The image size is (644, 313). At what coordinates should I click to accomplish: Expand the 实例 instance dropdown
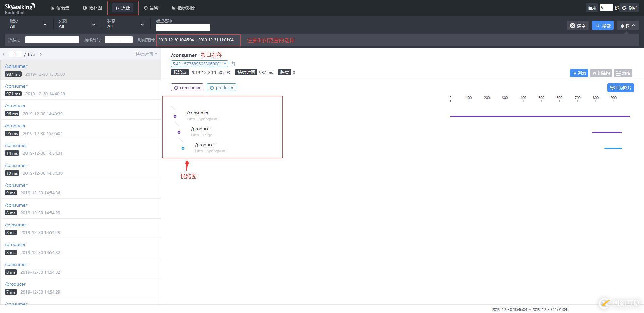(77, 24)
